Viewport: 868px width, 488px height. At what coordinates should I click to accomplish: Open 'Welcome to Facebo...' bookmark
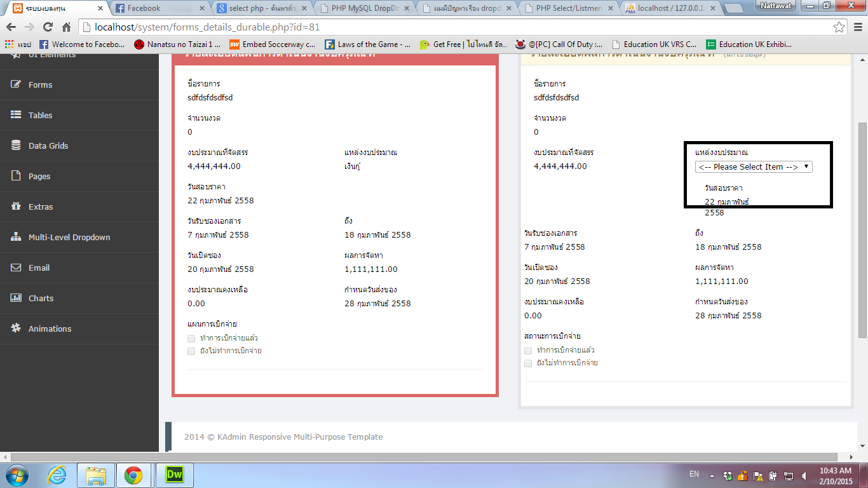[x=82, y=44]
